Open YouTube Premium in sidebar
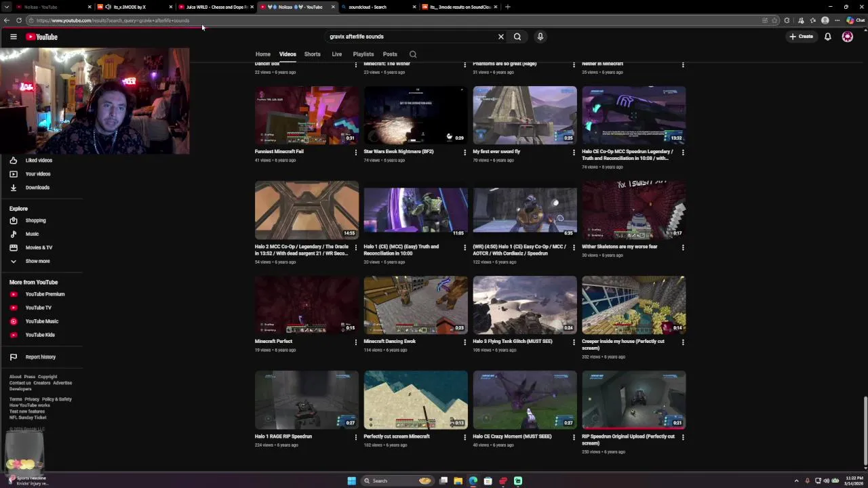Screen dimensions: 868x488 click(x=45, y=294)
